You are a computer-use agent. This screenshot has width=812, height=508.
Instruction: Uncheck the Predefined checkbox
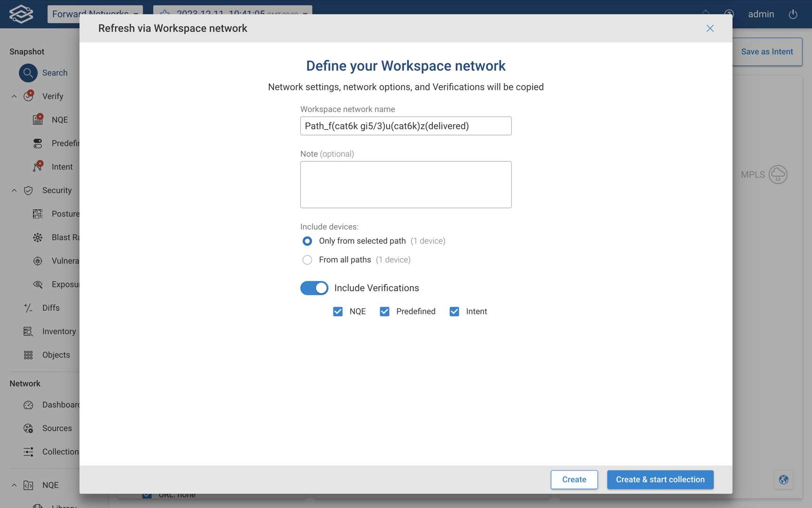tap(384, 311)
